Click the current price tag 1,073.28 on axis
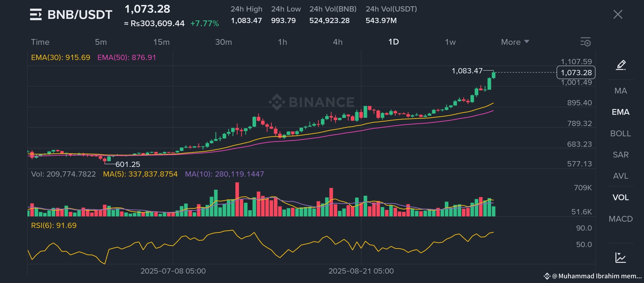The width and height of the screenshot is (644, 283). click(x=576, y=73)
